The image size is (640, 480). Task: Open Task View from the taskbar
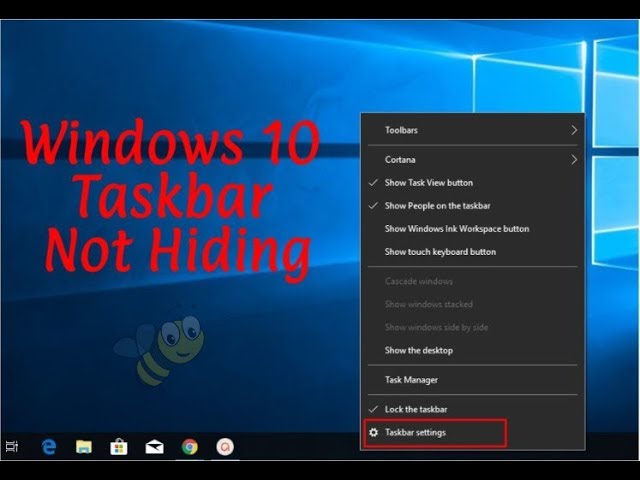[x=12, y=446]
